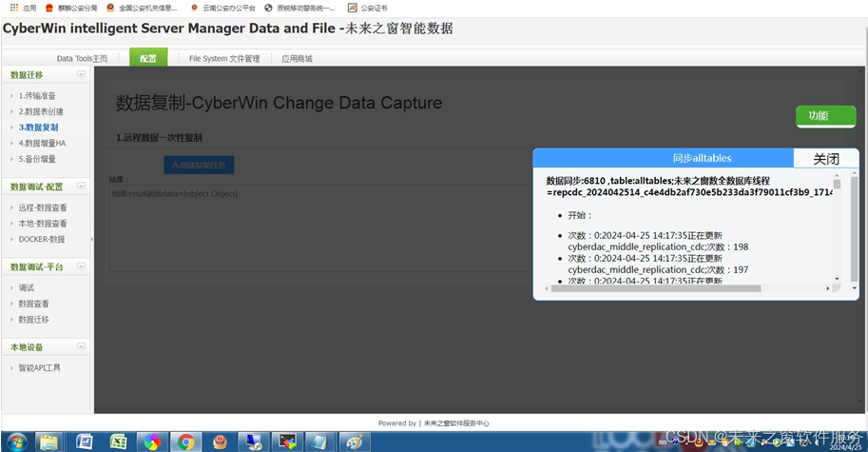
Task: Click the popup log's horizontal scrollbar
Action: click(656, 288)
